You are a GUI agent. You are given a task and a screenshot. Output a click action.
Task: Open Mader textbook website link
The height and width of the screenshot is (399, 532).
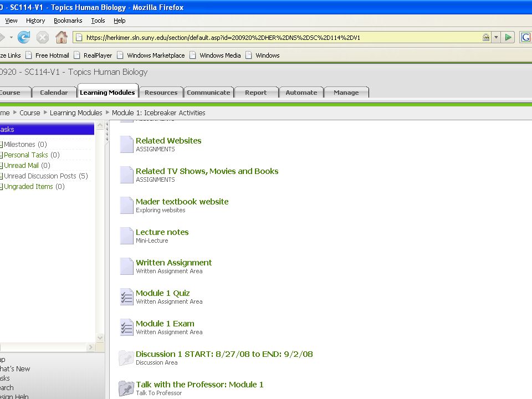[182, 202]
